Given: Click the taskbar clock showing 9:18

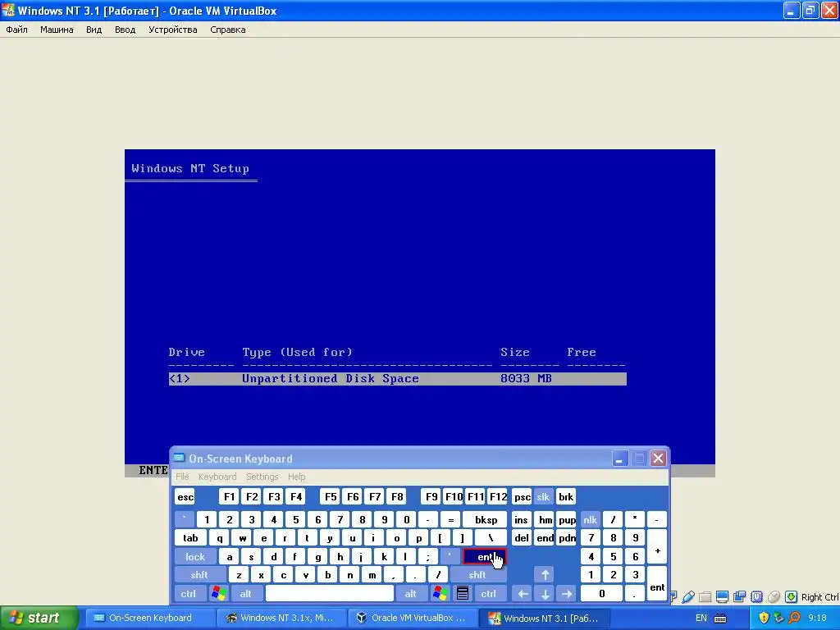Looking at the screenshot, I should 818,618.
